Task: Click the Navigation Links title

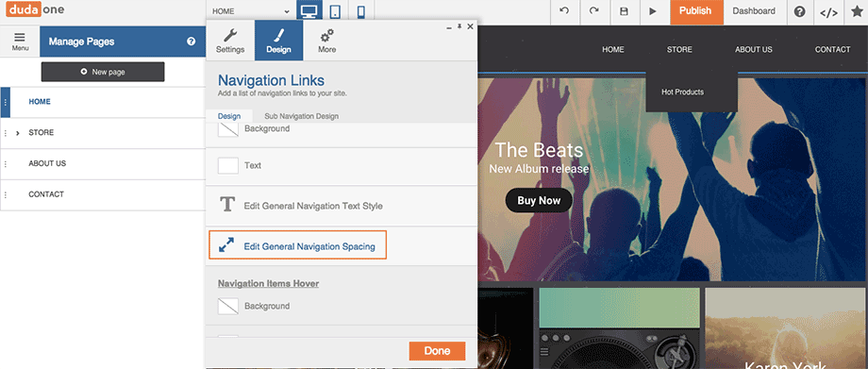Action: 272,80
